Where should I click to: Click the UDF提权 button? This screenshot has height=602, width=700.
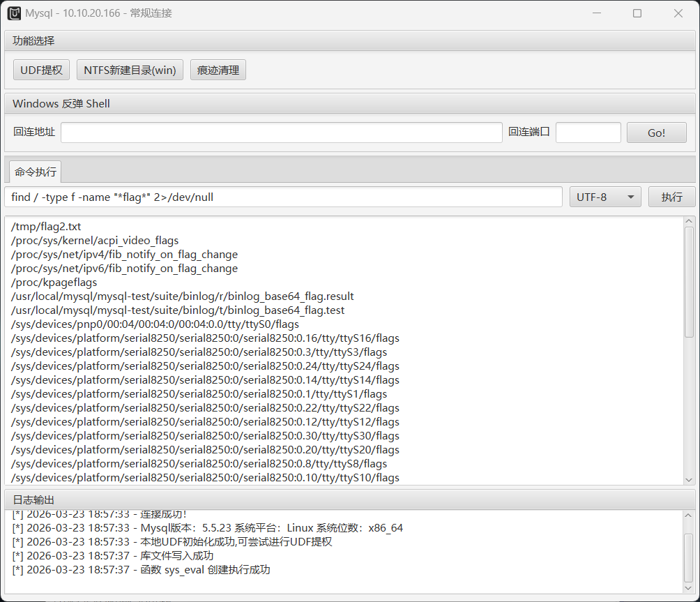(x=42, y=70)
